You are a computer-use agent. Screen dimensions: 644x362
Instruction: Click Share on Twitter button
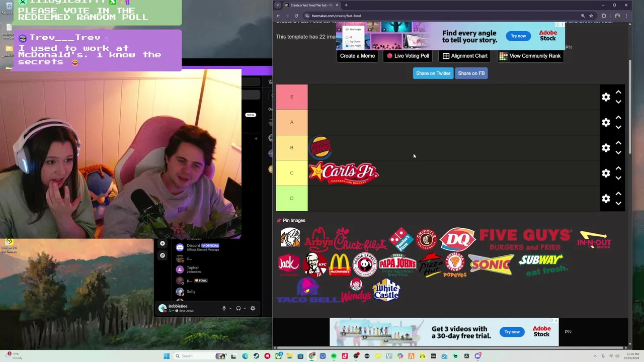click(x=433, y=73)
